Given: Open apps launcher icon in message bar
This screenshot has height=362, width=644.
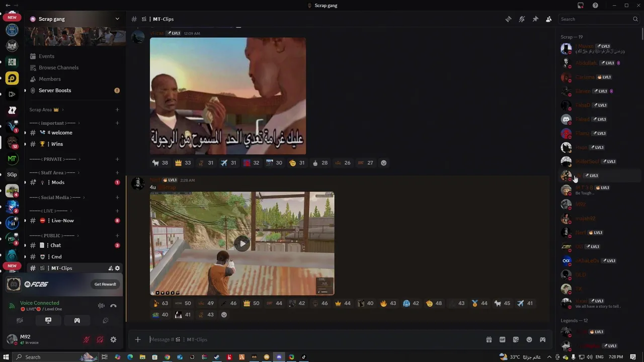Looking at the screenshot, I should pos(542,339).
